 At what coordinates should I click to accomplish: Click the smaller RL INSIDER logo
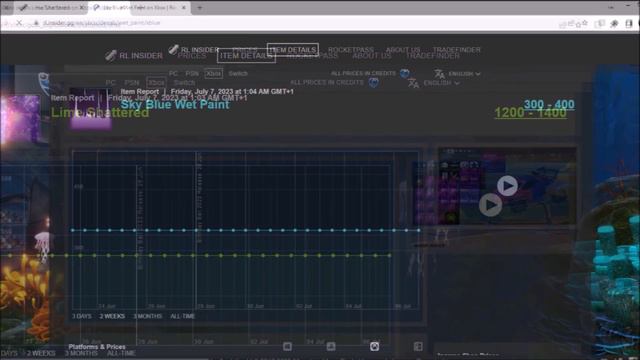[x=194, y=50]
